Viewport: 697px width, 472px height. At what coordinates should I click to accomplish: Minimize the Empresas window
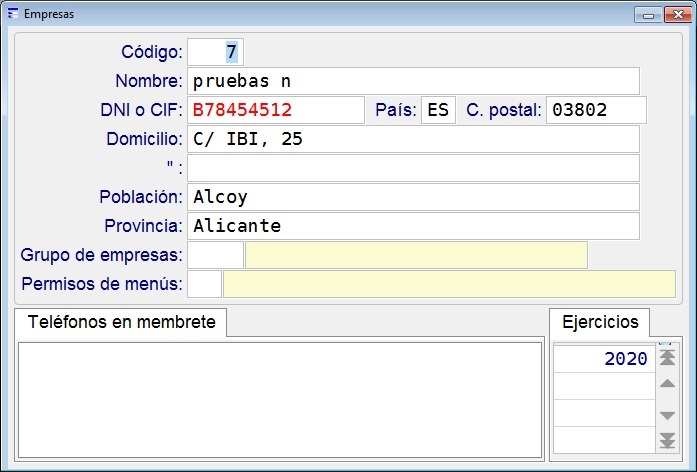pyautogui.click(x=648, y=15)
